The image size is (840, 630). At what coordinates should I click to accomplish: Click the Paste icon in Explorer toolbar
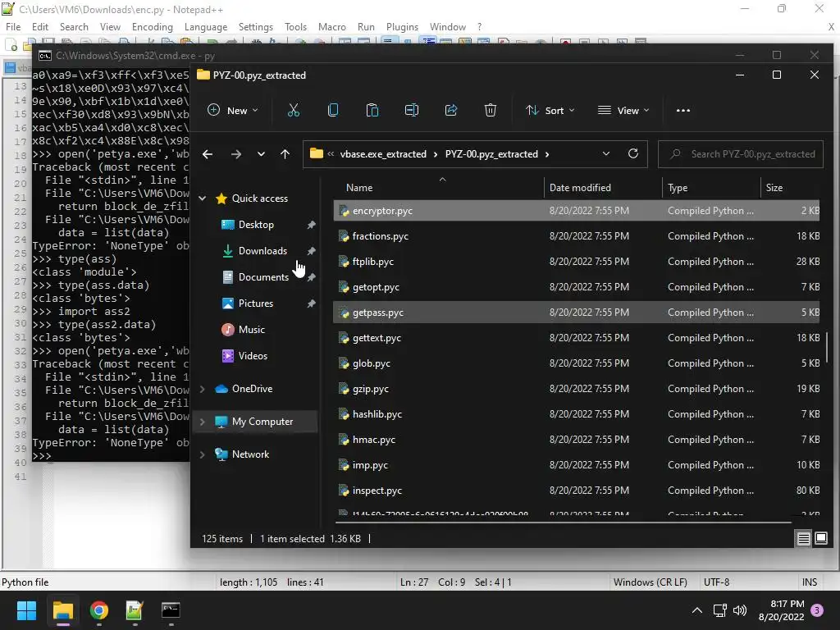(x=372, y=111)
